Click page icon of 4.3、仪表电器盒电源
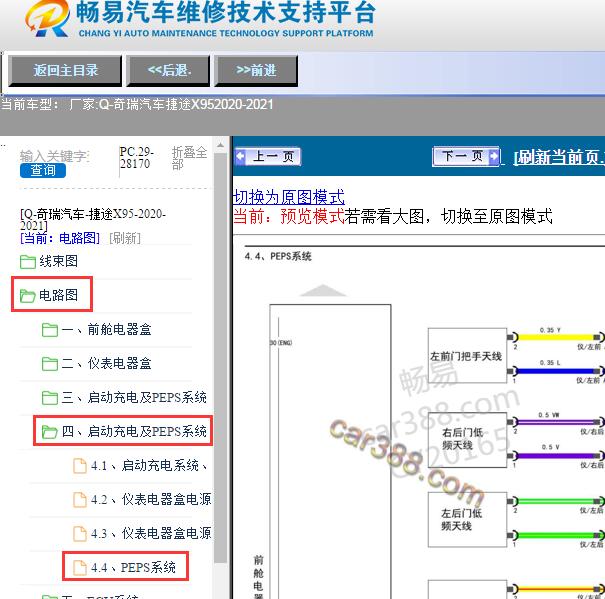The width and height of the screenshot is (605, 599). [x=80, y=533]
